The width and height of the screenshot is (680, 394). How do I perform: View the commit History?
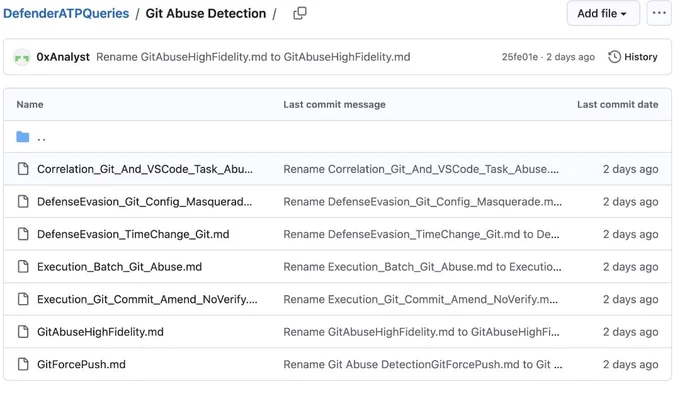click(633, 57)
